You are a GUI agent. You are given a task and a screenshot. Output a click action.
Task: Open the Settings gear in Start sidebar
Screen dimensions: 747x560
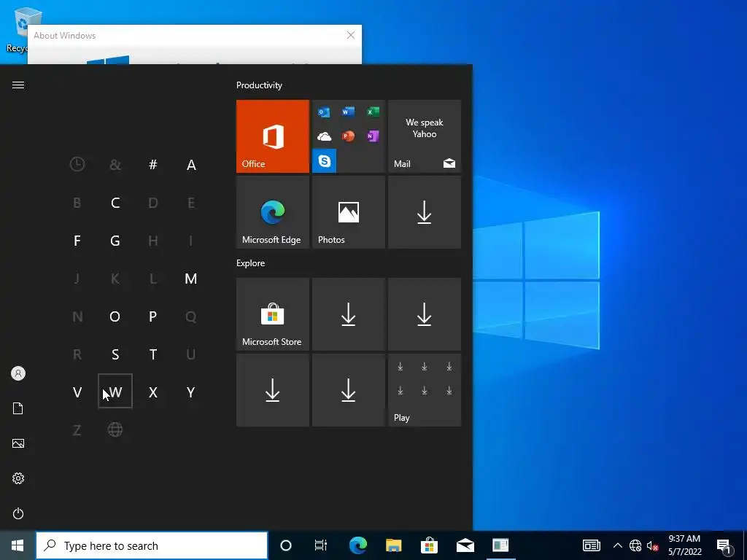(18, 478)
